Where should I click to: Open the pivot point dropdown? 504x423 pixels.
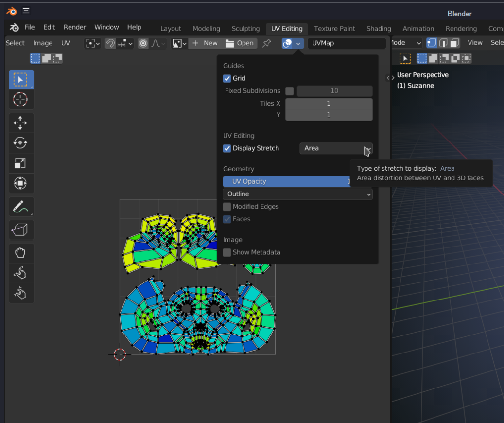pos(92,43)
